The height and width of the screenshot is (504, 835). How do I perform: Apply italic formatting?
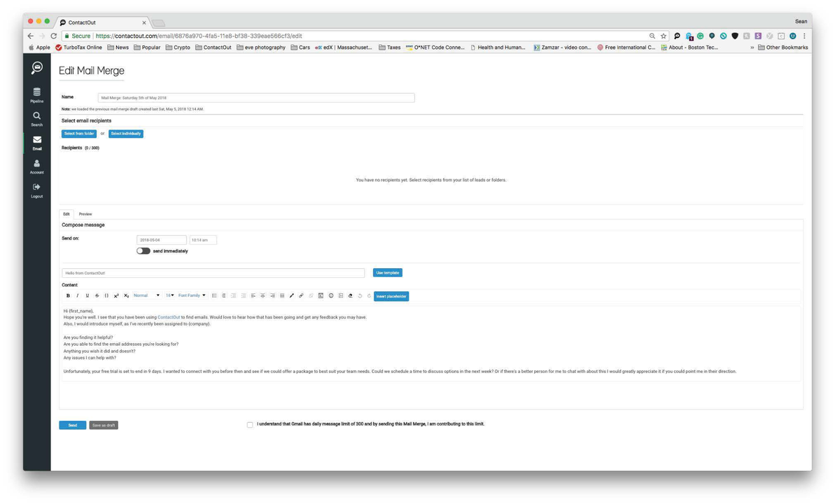77,295
